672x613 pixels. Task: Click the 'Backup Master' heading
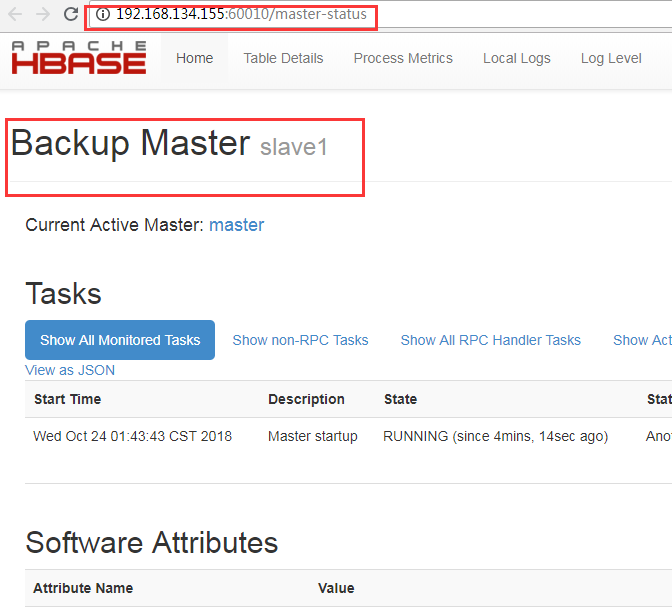[130, 143]
